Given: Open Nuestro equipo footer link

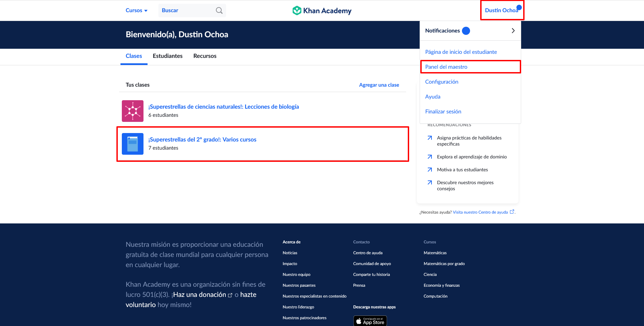Looking at the screenshot, I should coord(296,275).
